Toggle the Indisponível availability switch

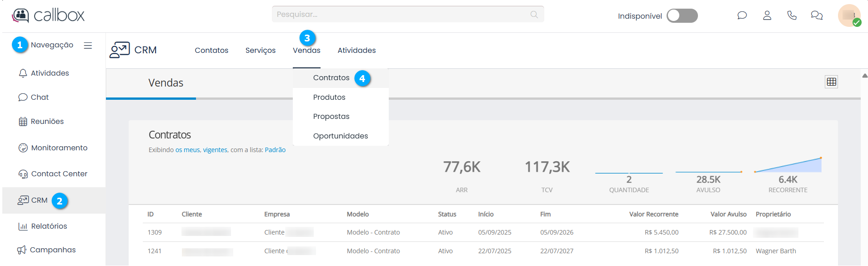(682, 16)
